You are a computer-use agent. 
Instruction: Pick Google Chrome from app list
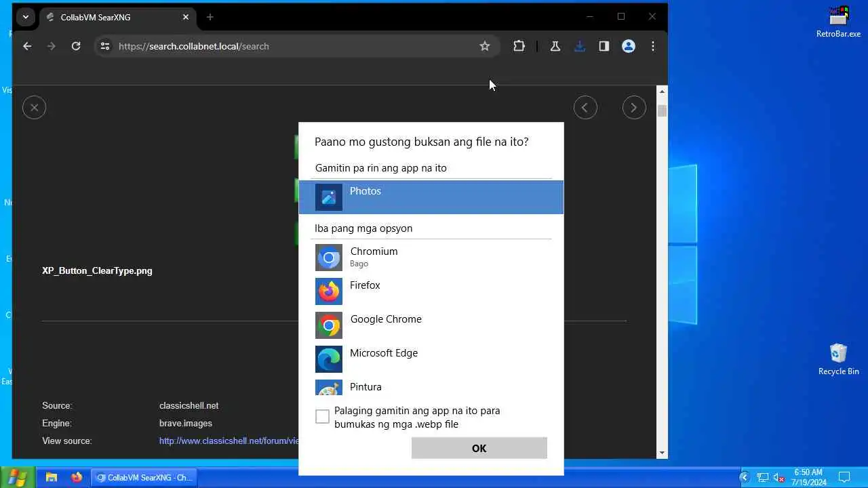(431, 325)
